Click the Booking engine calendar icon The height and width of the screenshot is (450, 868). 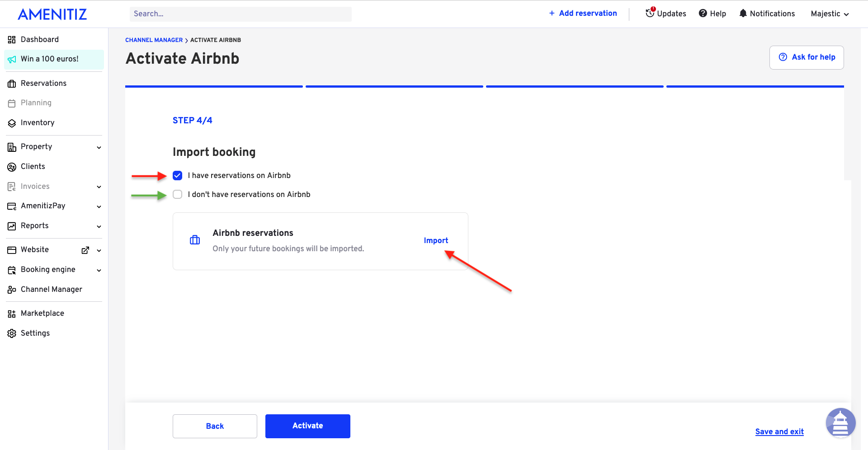(12, 270)
